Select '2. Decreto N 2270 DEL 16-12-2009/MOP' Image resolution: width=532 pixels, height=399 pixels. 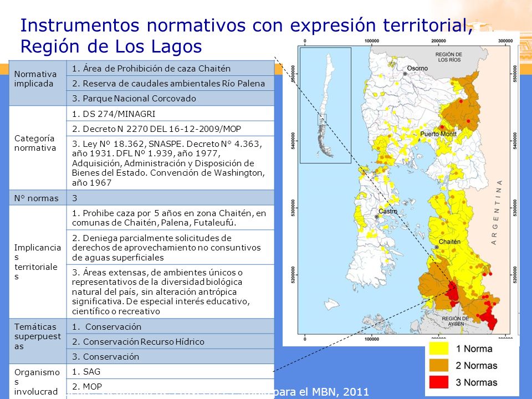coord(170,129)
